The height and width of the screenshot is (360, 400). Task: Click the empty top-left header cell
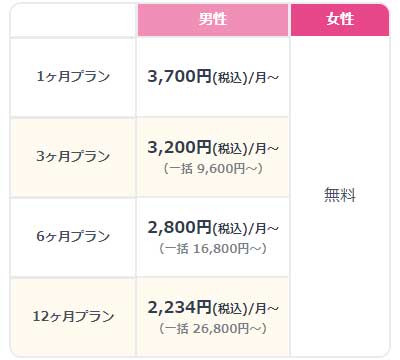73,20
